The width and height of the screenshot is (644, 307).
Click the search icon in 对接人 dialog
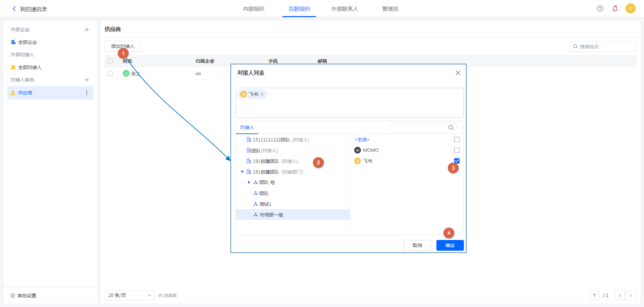[450, 127]
